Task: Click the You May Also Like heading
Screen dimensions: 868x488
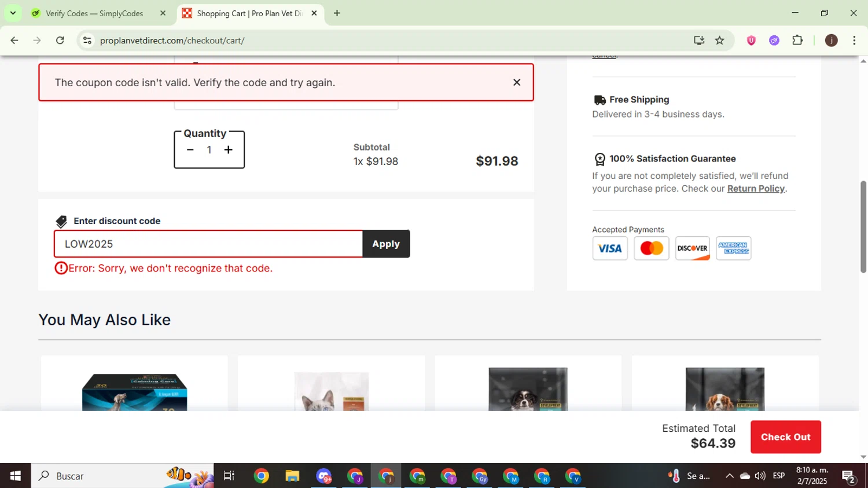Action: tap(105, 320)
